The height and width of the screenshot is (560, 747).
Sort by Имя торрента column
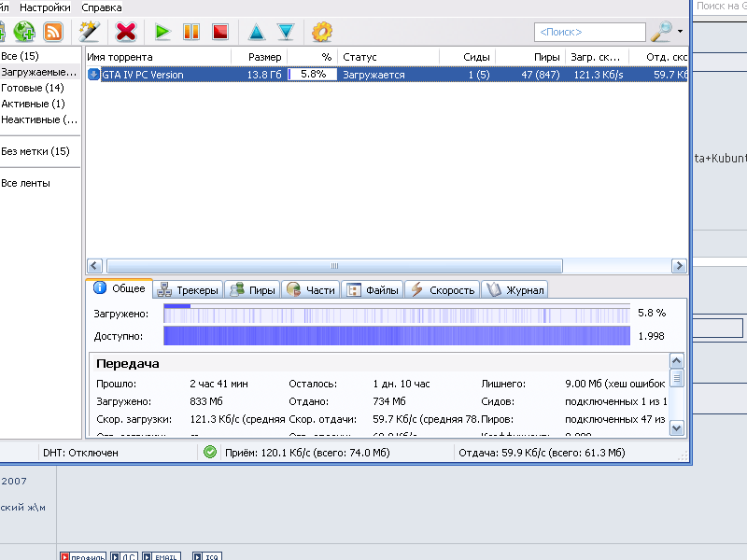pos(158,57)
